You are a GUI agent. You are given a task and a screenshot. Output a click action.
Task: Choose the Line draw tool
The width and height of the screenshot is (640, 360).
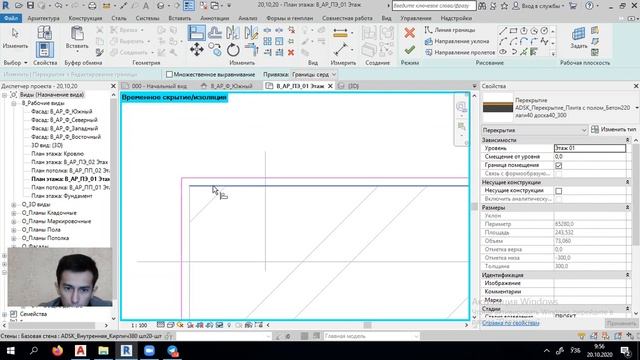point(503,31)
